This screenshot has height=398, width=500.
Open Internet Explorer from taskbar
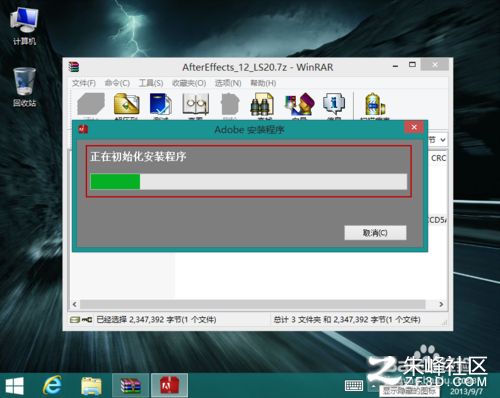(x=52, y=385)
